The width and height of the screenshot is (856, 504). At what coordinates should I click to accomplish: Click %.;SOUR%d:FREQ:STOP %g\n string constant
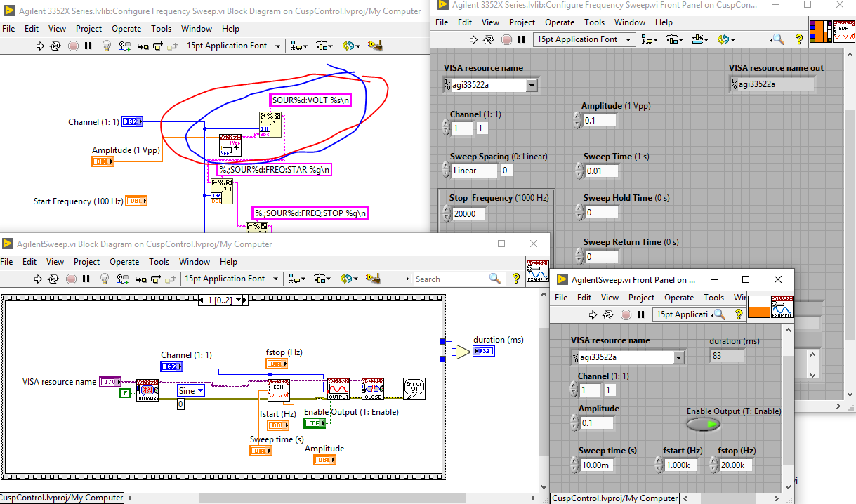(311, 213)
